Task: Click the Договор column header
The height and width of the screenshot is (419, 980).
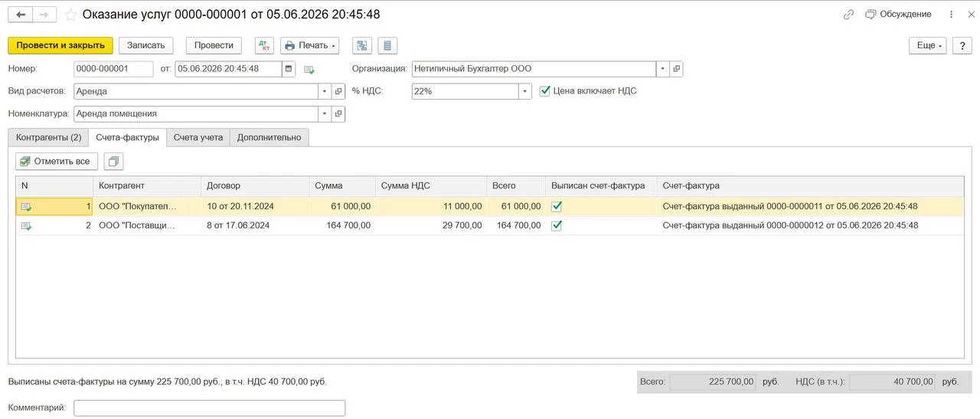Action: [x=255, y=186]
